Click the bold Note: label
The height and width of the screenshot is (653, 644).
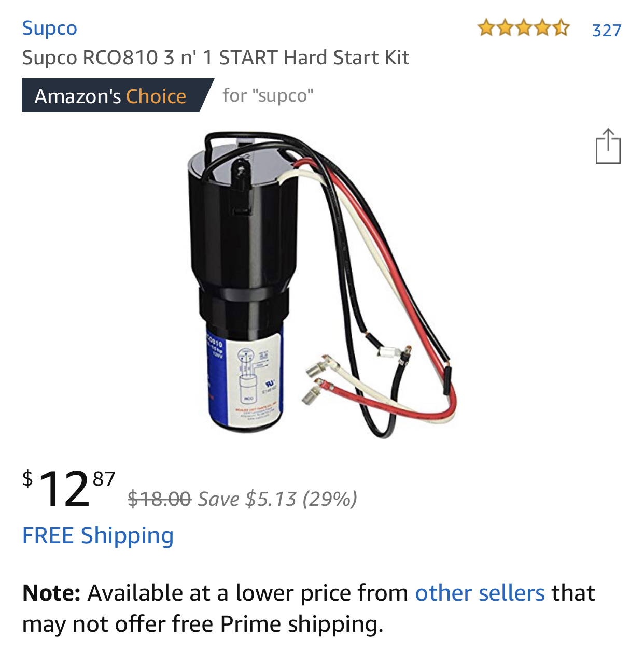pos(51,593)
